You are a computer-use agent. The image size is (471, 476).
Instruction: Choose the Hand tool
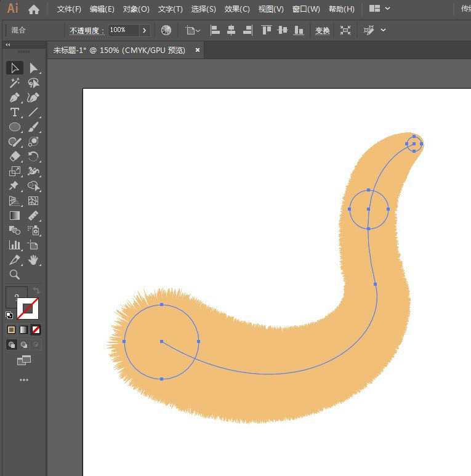point(33,260)
